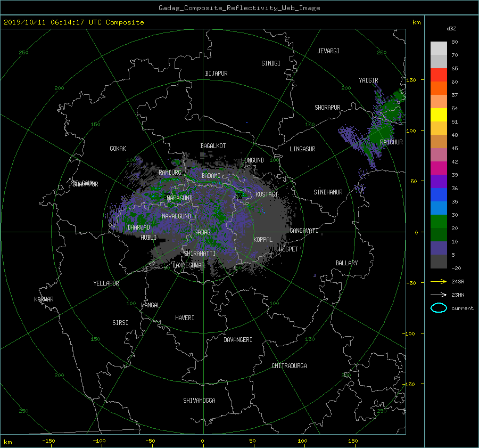Click the SHORAPUR city label
Image resolution: width=479 pixels, height=448 pixels.
click(x=327, y=108)
